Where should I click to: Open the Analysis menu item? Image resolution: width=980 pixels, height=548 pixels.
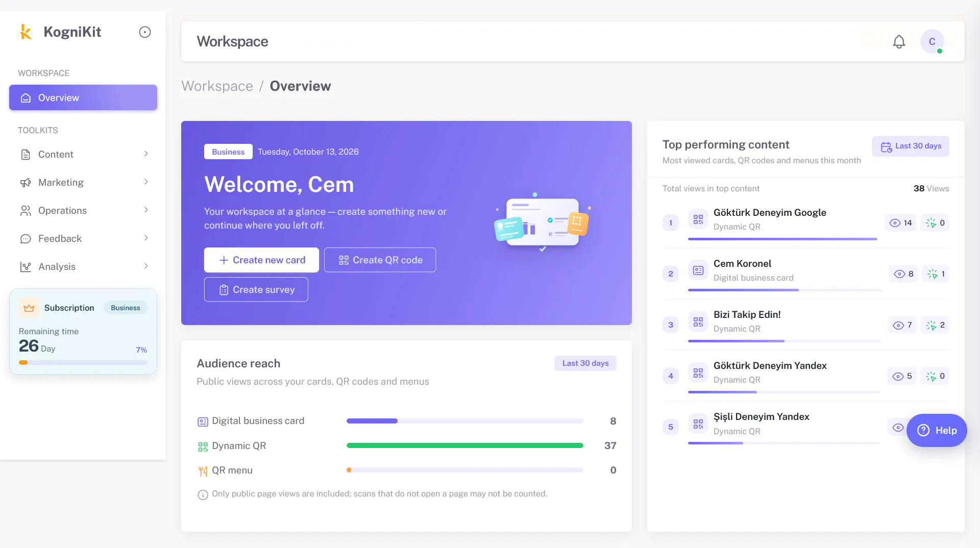pyautogui.click(x=83, y=266)
